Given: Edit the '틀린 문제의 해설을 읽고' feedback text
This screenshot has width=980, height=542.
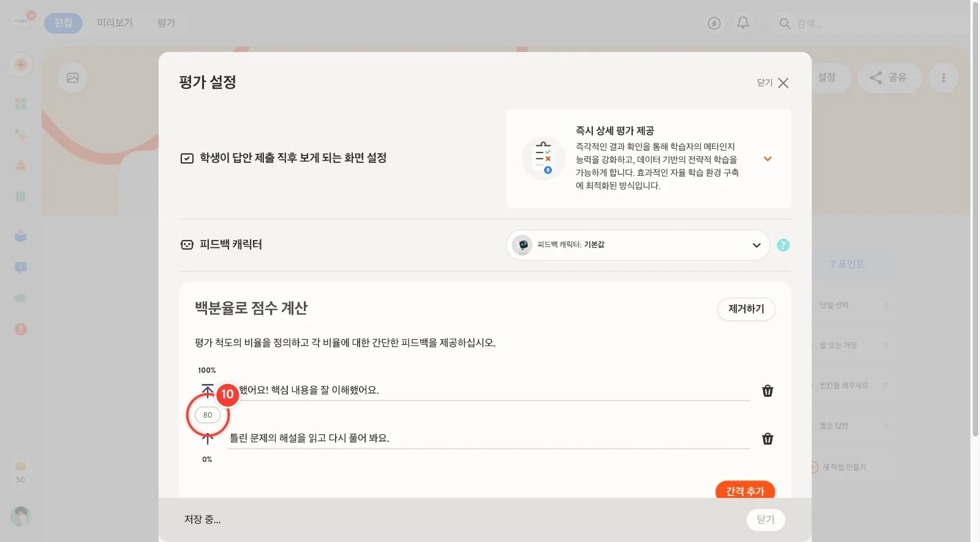Looking at the screenshot, I should click(x=488, y=438).
